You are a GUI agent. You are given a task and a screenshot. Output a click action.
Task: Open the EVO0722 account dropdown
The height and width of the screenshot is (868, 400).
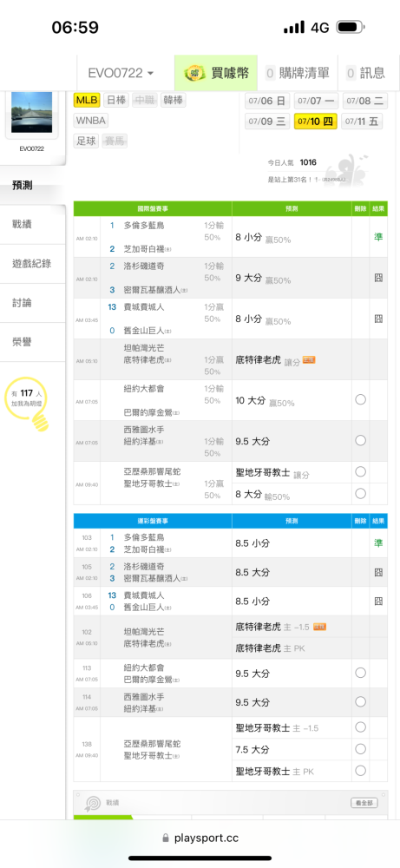(x=121, y=73)
